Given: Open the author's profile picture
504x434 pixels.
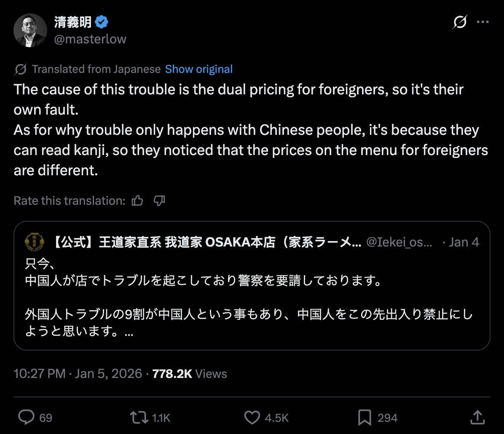Looking at the screenshot, I should [30, 30].
